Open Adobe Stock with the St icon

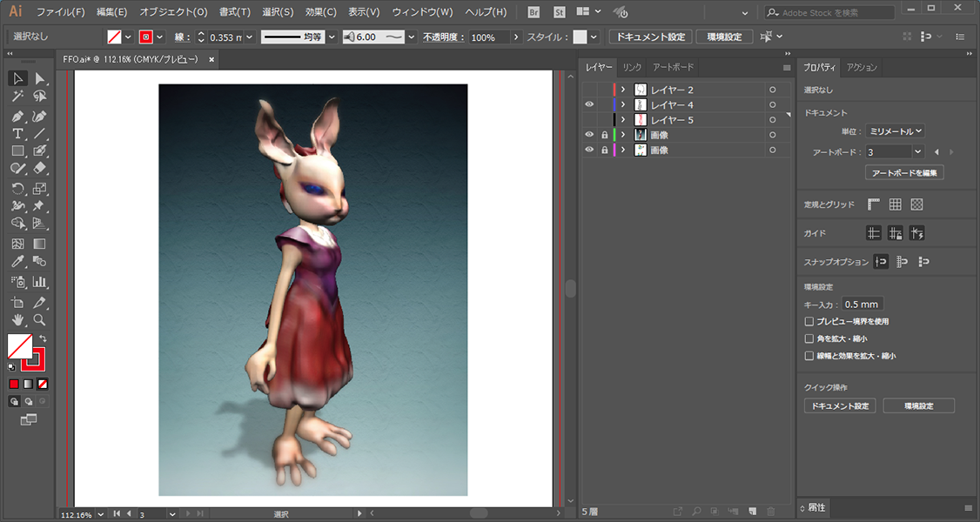pos(560,12)
